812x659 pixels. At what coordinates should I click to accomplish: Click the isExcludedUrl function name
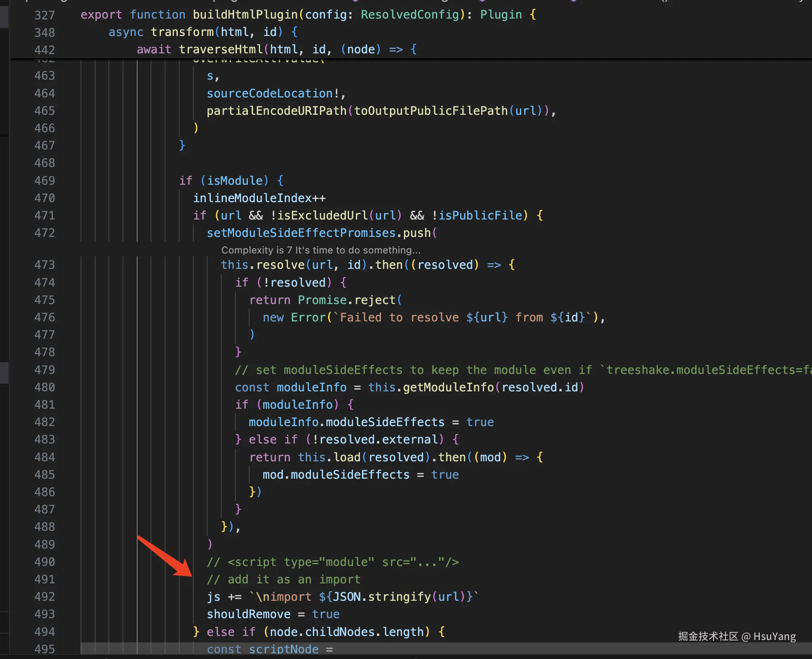click(x=322, y=215)
